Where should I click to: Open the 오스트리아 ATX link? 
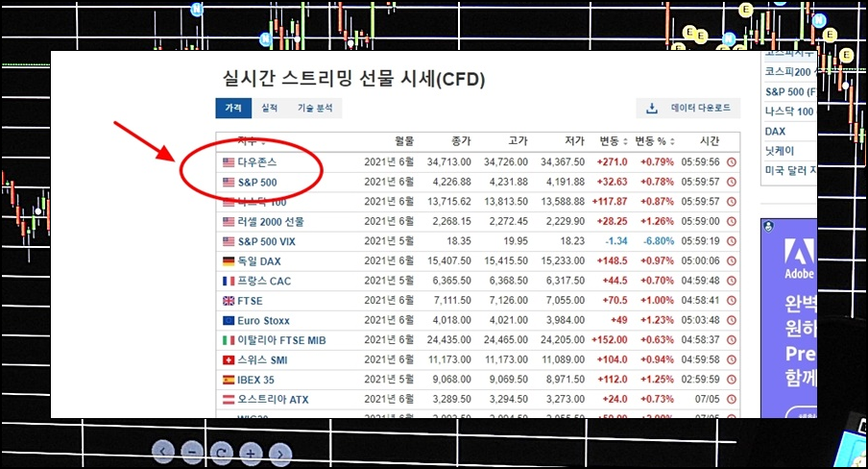(x=273, y=400)
